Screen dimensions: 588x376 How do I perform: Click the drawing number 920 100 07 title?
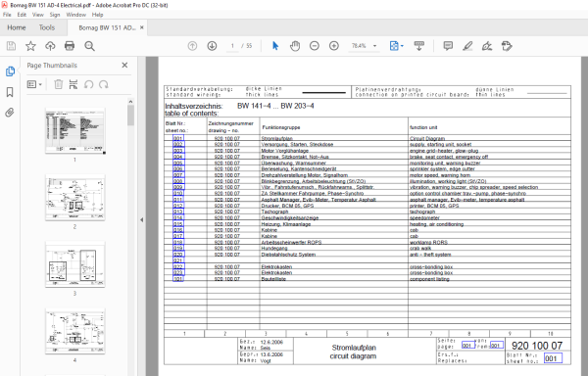(x=537, y=346)
